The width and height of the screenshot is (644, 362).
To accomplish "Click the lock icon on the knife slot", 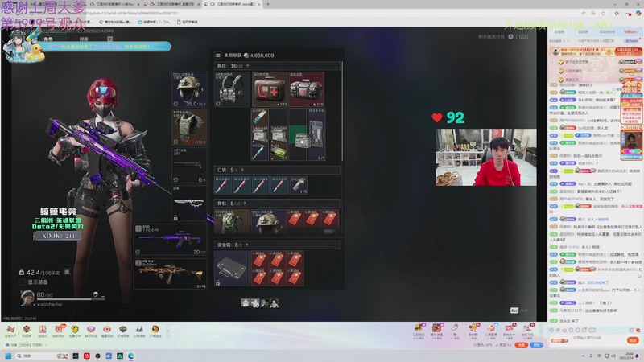I will pyautogui.click(x=175, y=217).
